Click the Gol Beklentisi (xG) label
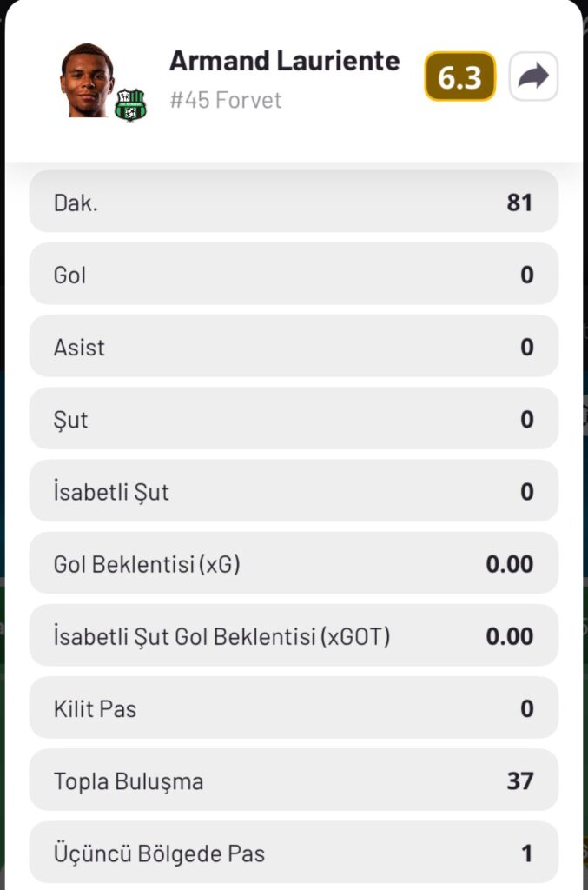 click(x=147, y=564)
